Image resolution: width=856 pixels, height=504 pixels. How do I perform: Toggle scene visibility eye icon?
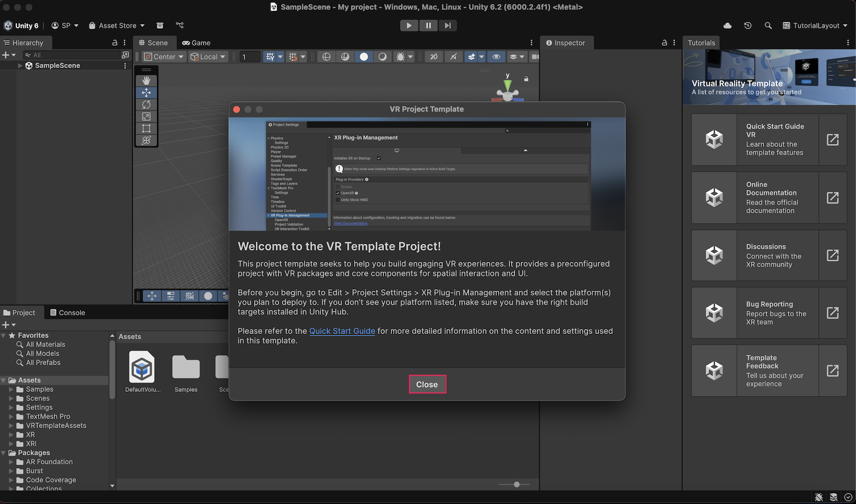496,57
